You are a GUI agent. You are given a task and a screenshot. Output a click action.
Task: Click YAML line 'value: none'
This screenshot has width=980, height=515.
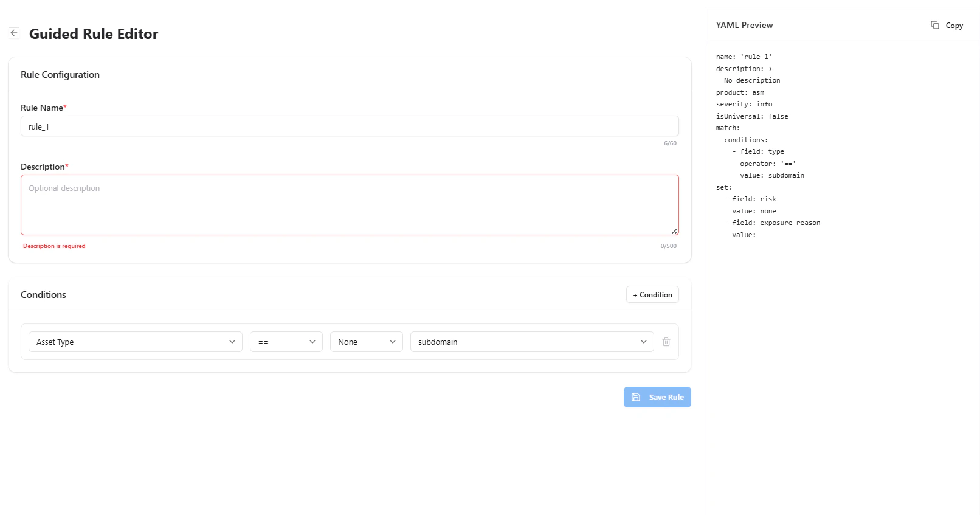click(x=754, y=211)
